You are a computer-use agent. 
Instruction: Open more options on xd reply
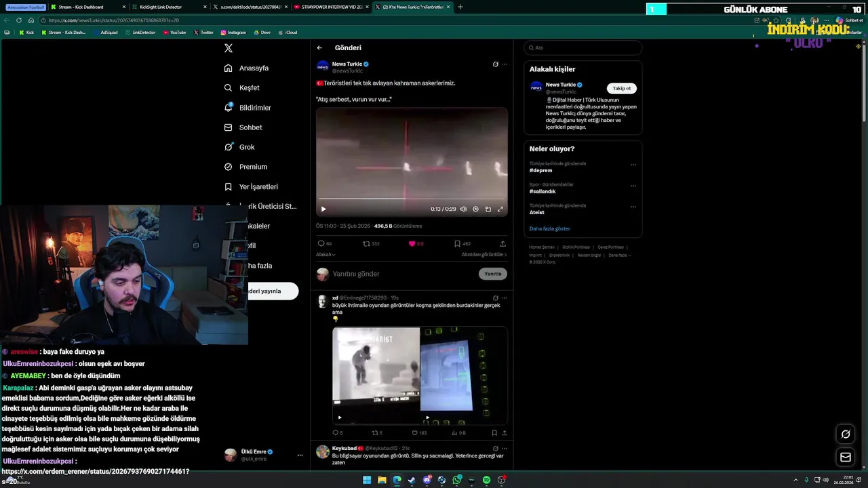[x=505, y=298]
